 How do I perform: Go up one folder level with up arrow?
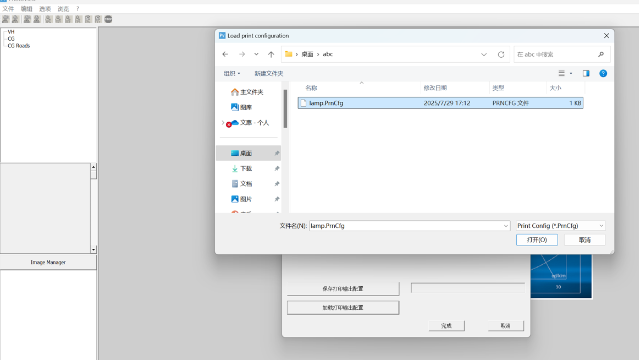coord(271,54)
